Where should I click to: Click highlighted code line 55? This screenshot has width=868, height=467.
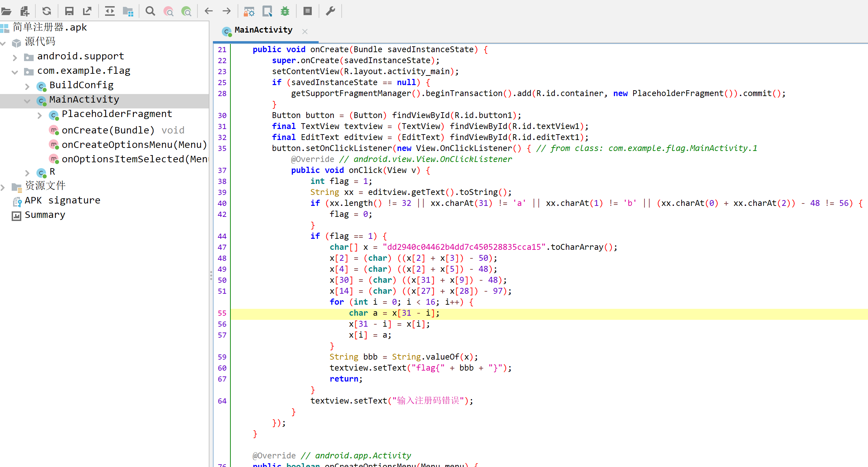(x=394, y=313)
